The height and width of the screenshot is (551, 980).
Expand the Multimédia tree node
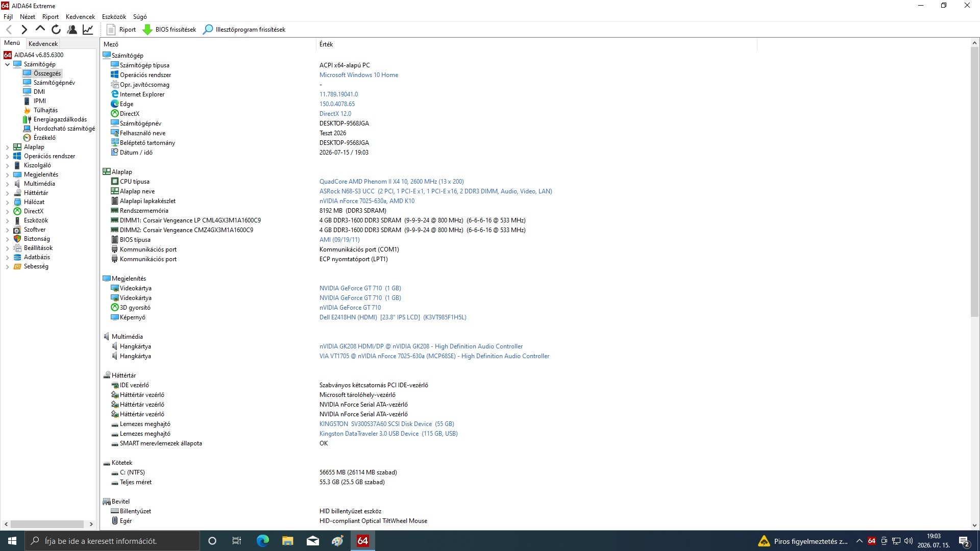7,184
